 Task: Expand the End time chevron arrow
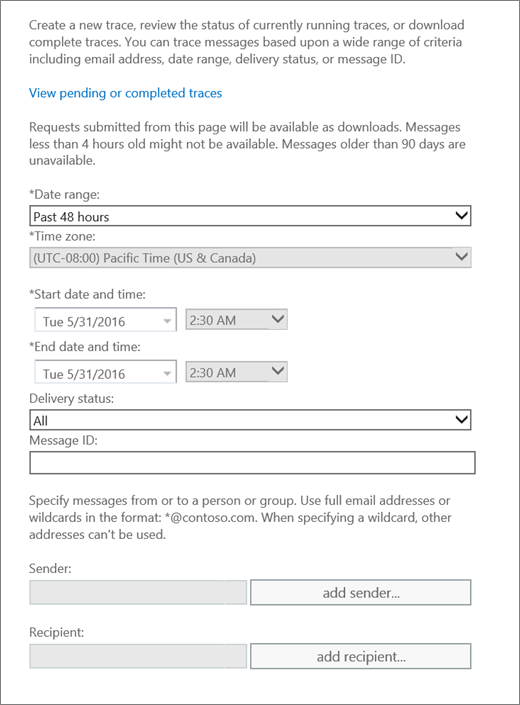(x=278, y=371)
